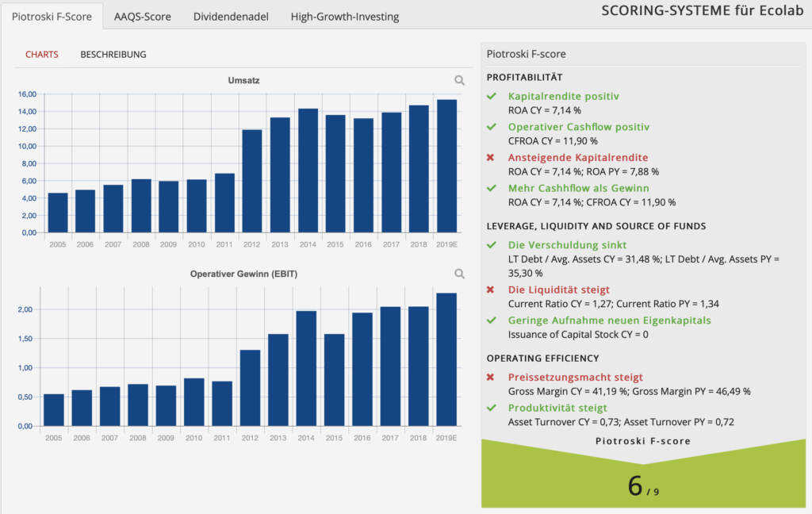This screenshot has width=812, height=514.
Task: Open the Piotroski F-Score tab
Action: pos(52,16)
